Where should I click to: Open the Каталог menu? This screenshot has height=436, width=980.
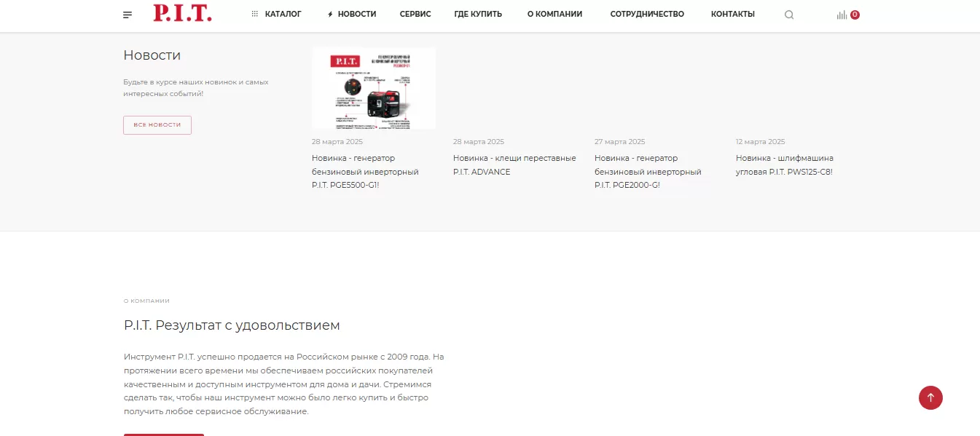(x=283, y=14)
